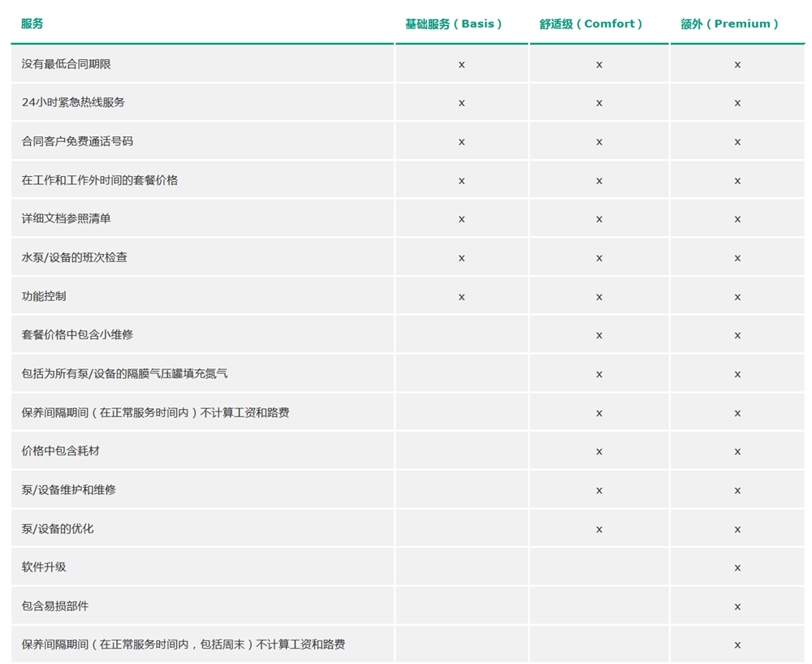812x664 pixels.
Task: Click the 额外 (Premium) column header
Action: point(730,24)
